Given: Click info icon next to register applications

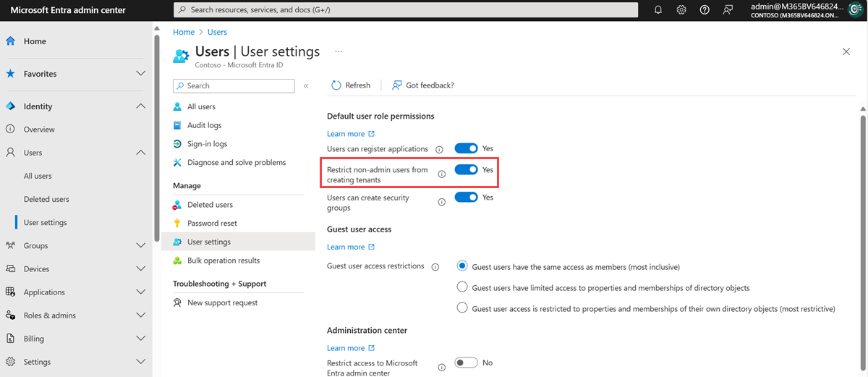Looking at the screenshot, I should coord(440,149).
